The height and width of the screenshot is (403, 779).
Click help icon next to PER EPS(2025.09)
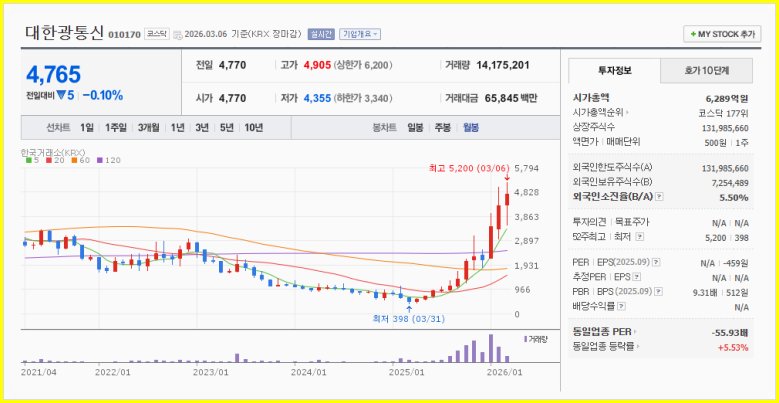(657, 262)
